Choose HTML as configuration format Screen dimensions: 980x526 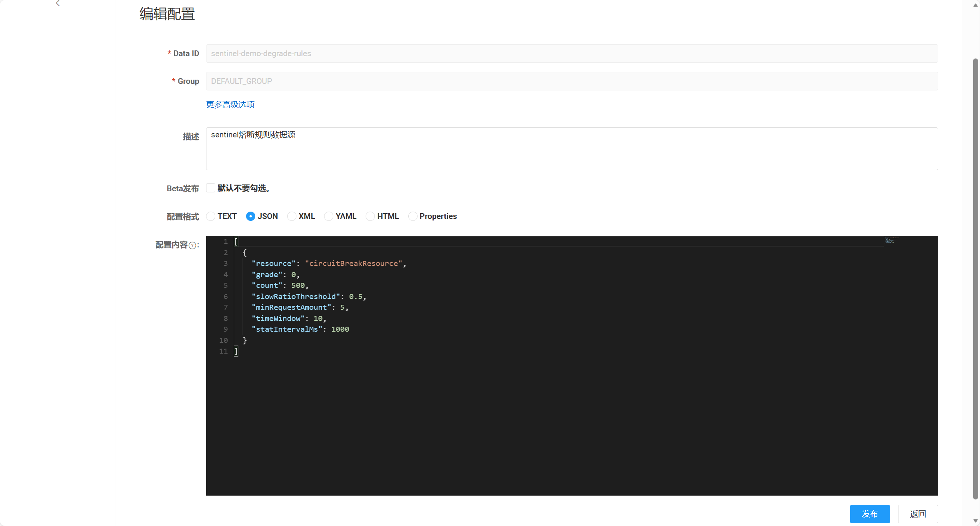370,216
